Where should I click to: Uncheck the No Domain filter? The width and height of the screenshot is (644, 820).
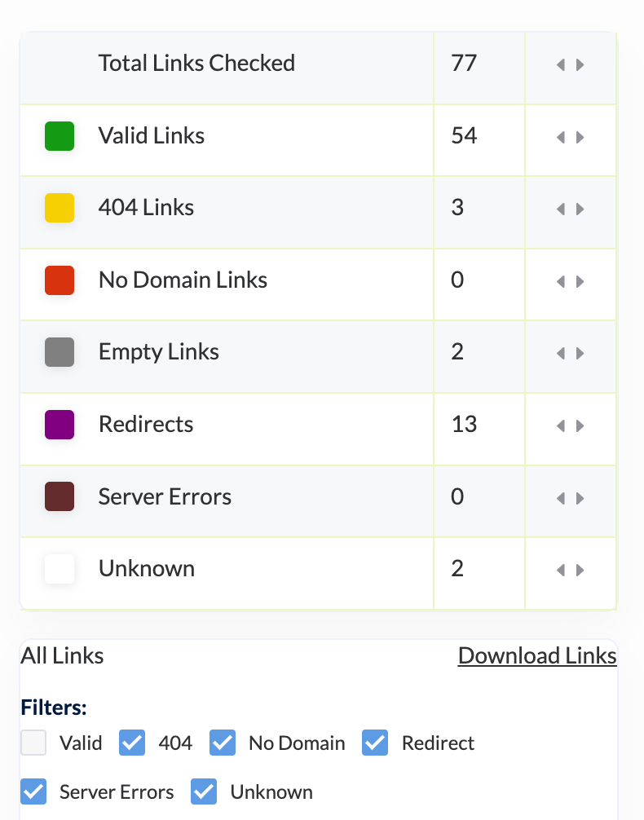223,743
